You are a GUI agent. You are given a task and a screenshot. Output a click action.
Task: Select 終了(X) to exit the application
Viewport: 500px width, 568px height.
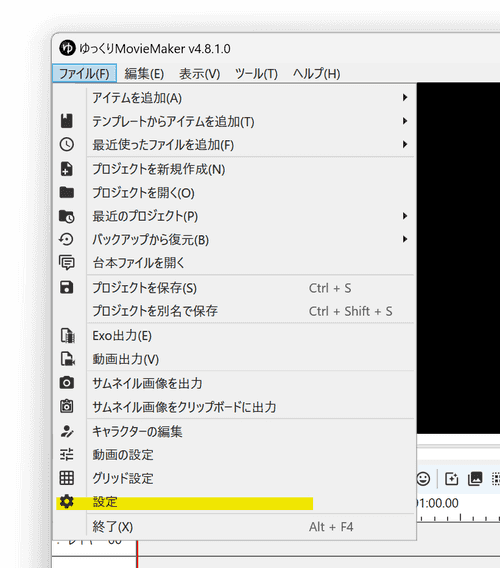(251, 527)
